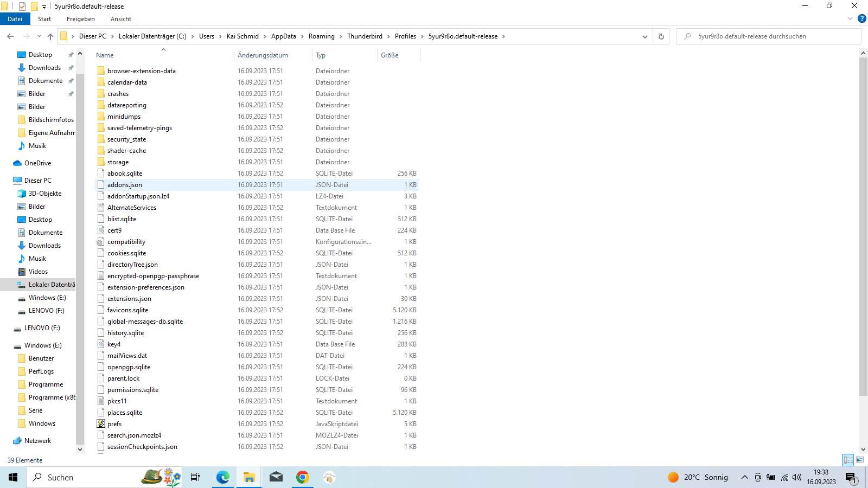Screen dimensions: 868x488
Task: Click the Task View taskbar icon
Action: (195, 477)
